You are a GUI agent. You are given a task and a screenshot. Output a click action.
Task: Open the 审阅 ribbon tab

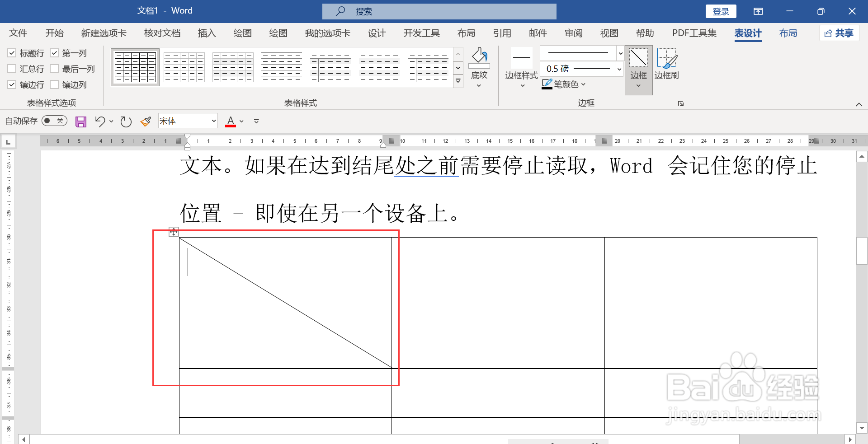pos(573,33)
